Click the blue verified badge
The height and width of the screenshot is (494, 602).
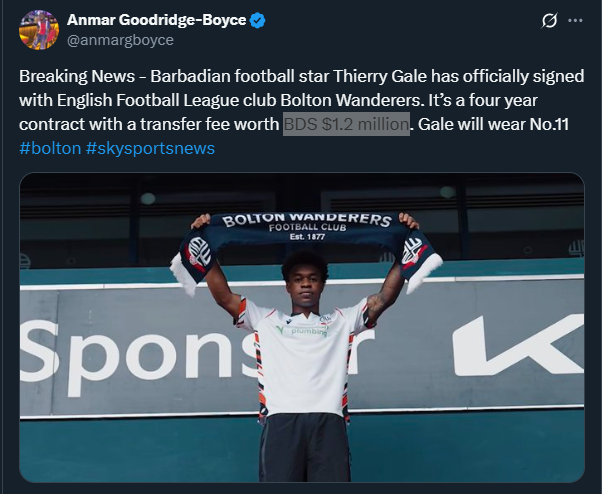point(257,20)
